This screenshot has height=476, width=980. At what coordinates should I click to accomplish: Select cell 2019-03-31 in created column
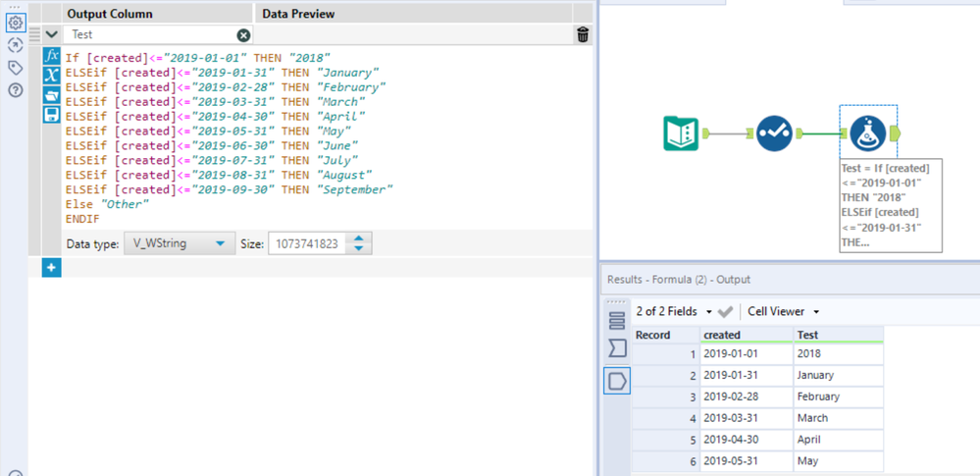[x=747, y=418]
